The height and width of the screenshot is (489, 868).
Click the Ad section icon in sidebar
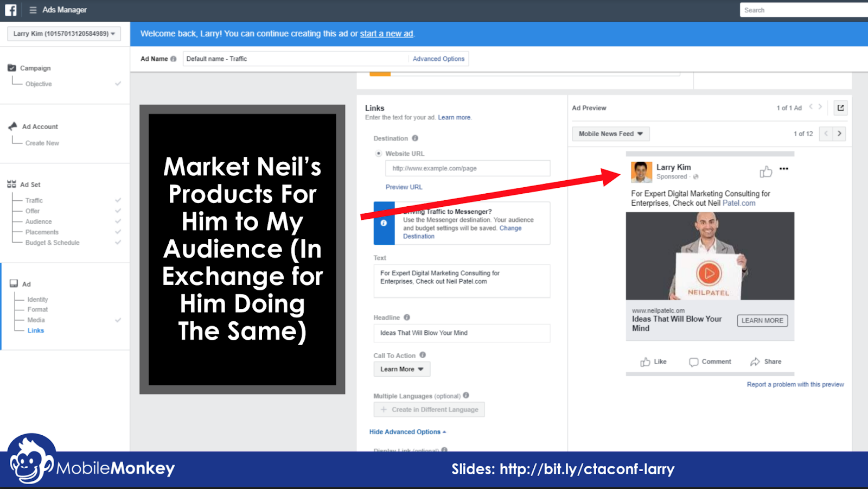click(14, 283)
